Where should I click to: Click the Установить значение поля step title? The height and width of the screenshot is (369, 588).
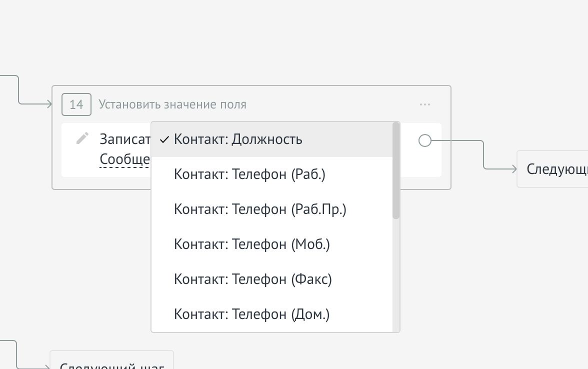[172, 104]
